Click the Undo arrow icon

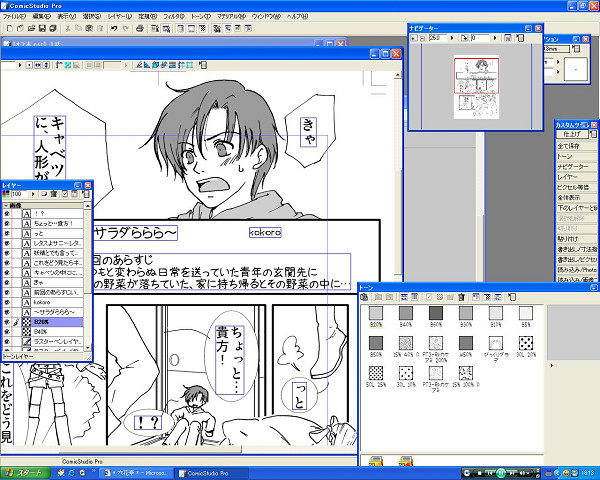(114, 28)
